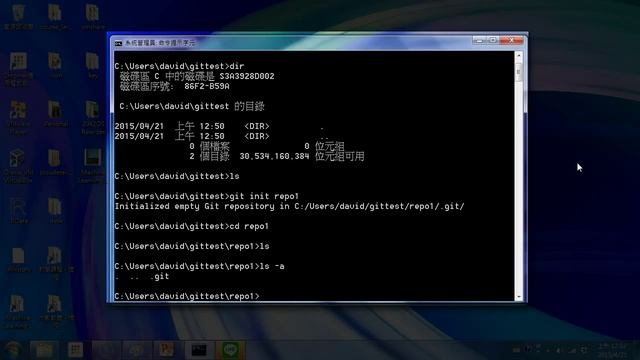This screenshot has height=360, width=640.
Task: Click the '0 個檔案' summary line
Action: [x=267, y=146]
